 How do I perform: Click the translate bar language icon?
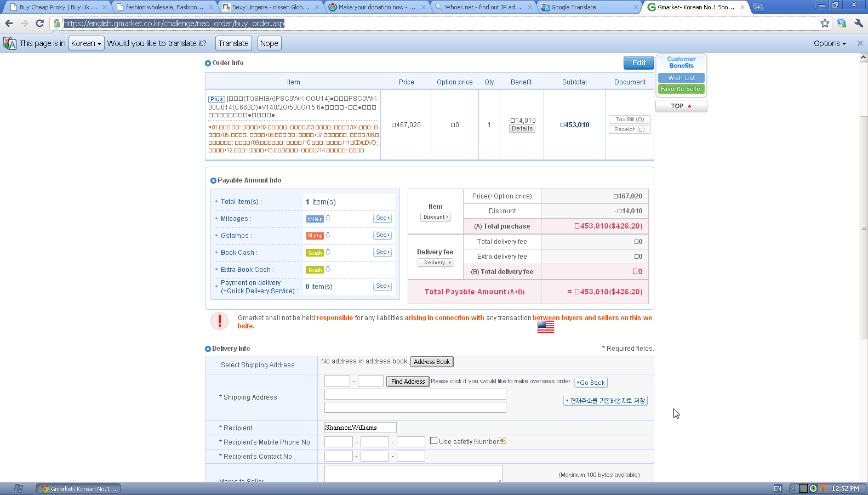point(10,43)
